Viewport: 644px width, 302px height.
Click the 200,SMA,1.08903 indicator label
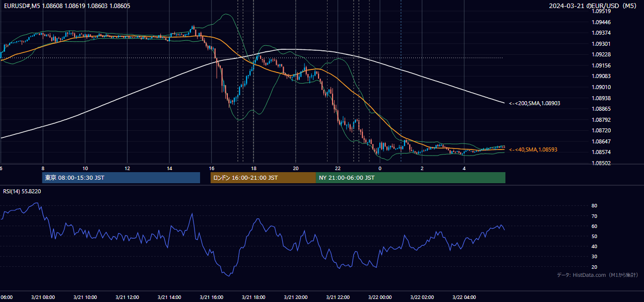(534, 103)
